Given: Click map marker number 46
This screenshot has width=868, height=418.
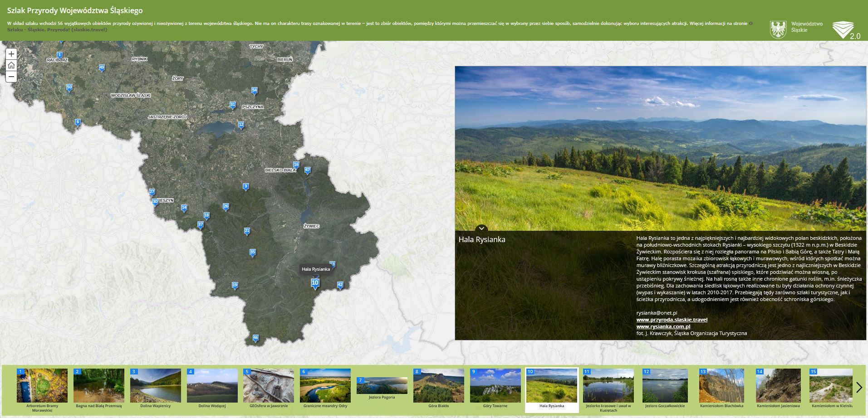Looking at the screenshot, I should point(255,338).
